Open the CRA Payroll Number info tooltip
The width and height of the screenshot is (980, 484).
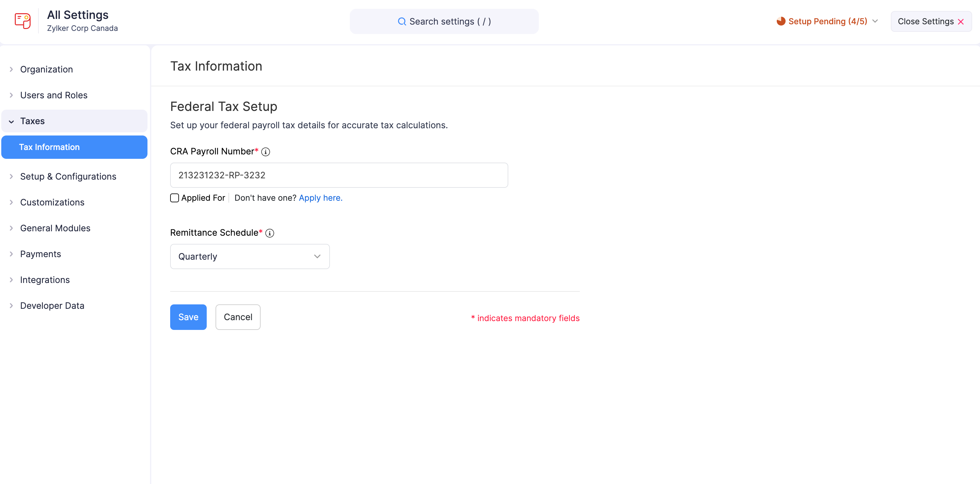click(x=266, y=152)
